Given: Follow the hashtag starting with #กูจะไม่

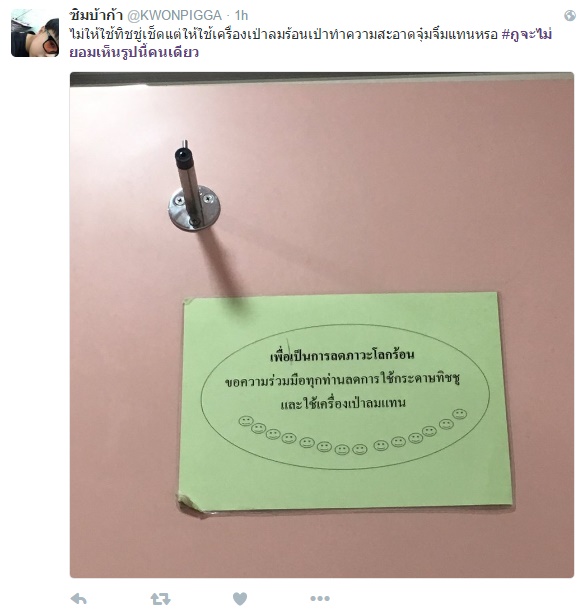Looking at the screenshot, I should pos(526,34).
